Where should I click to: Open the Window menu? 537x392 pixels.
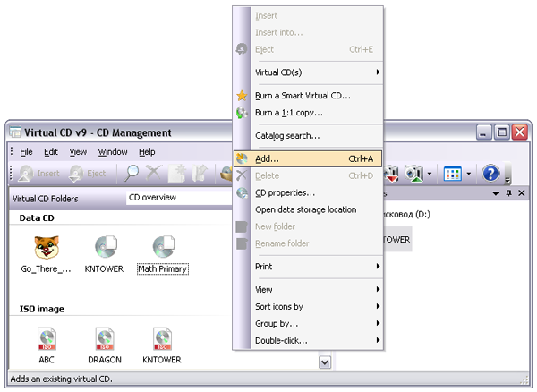tap(113, 151)
